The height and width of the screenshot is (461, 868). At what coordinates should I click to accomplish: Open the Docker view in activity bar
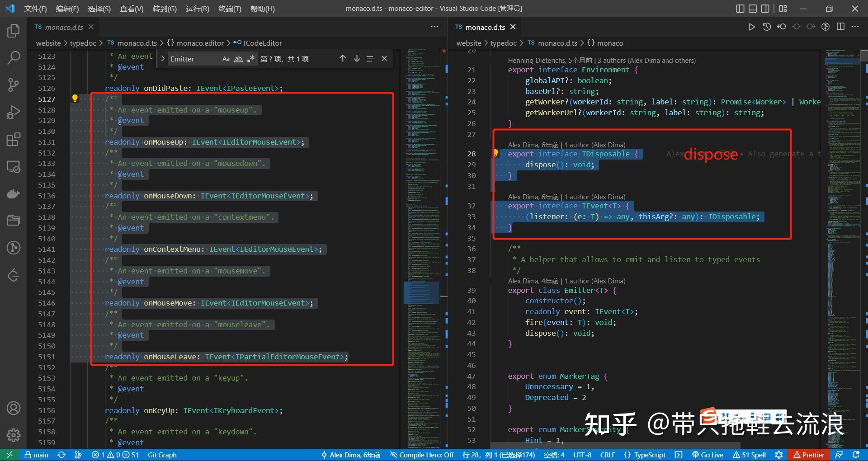pyautogui.click(x=14, y=193)
